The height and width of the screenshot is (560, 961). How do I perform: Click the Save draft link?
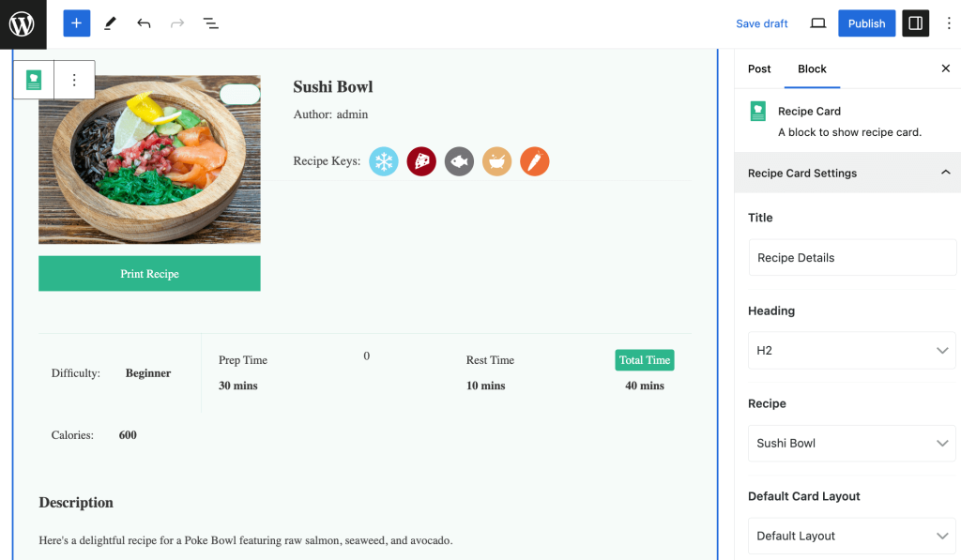(761, 23)
